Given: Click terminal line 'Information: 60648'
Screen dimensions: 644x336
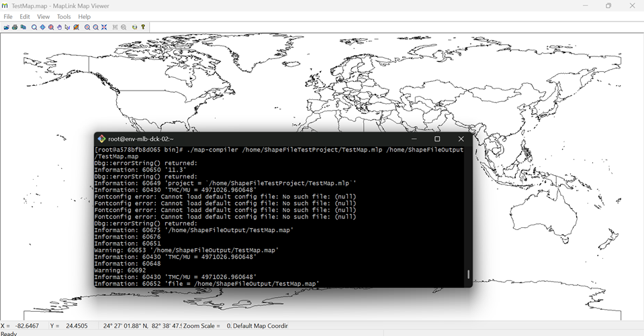Looking at the screenshot, I should coord(128,264).
